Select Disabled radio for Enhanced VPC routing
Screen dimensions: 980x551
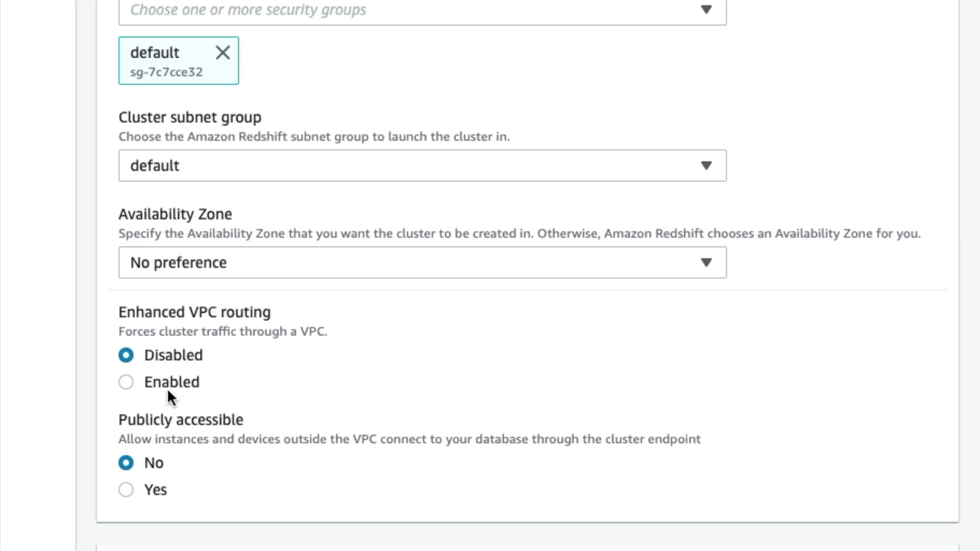point(126,355)
